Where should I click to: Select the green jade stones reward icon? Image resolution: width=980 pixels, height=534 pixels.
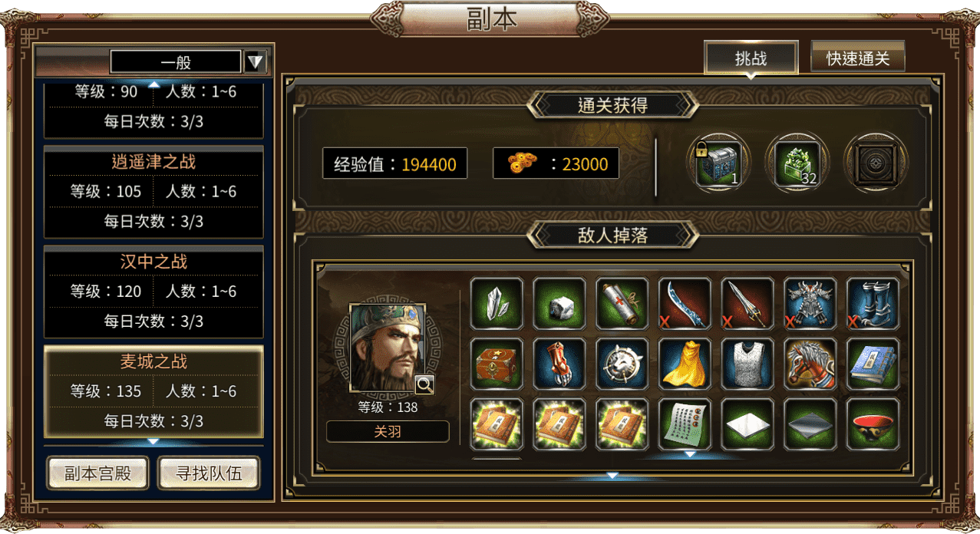tap(797, 163)
